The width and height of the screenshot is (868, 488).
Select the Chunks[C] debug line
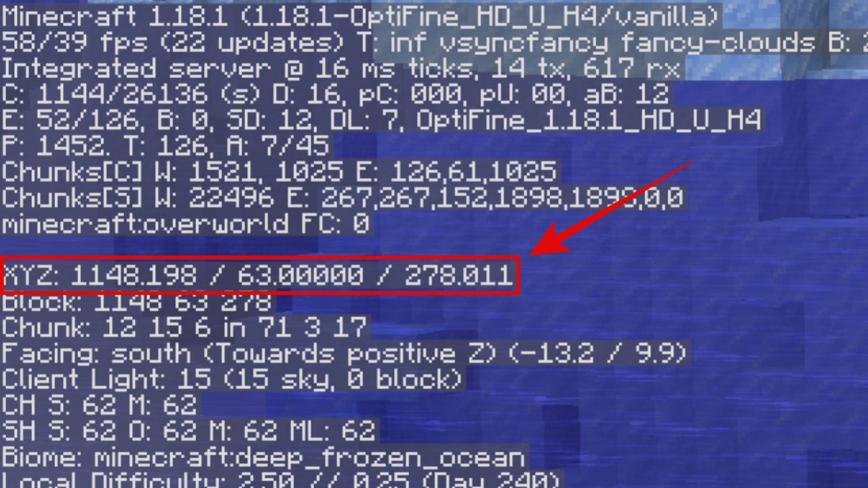click(x=280, y=171)
